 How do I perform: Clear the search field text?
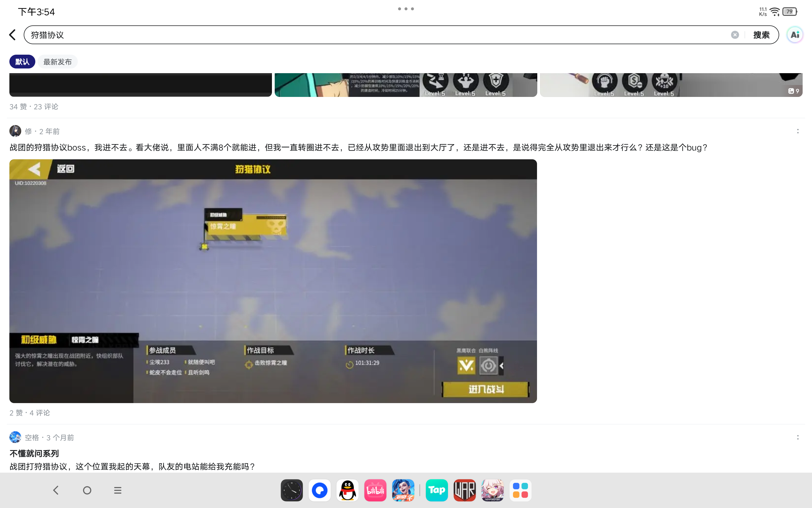click(x=734, y=35)
